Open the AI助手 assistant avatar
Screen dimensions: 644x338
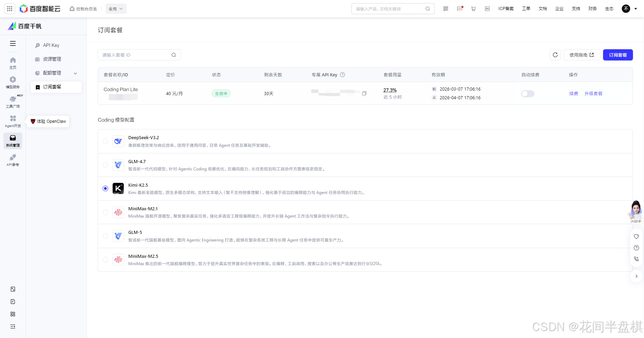(x=636, y=212)
